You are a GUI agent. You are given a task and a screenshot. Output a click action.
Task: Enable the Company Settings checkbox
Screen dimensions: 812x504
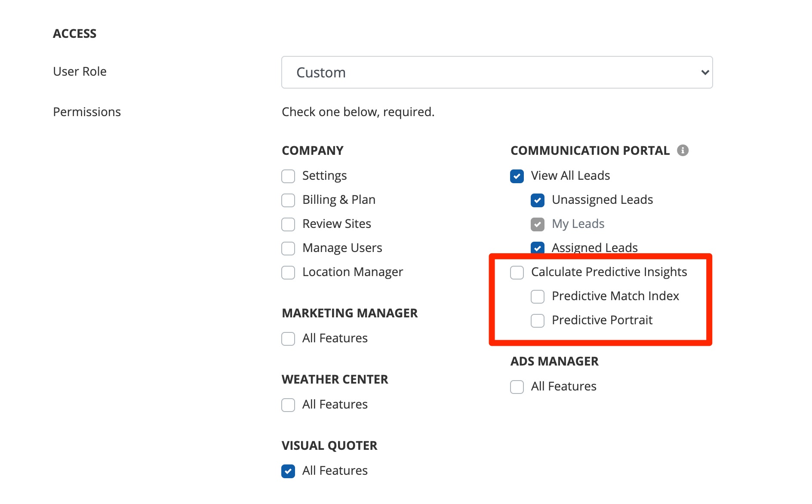pos(288,176)
